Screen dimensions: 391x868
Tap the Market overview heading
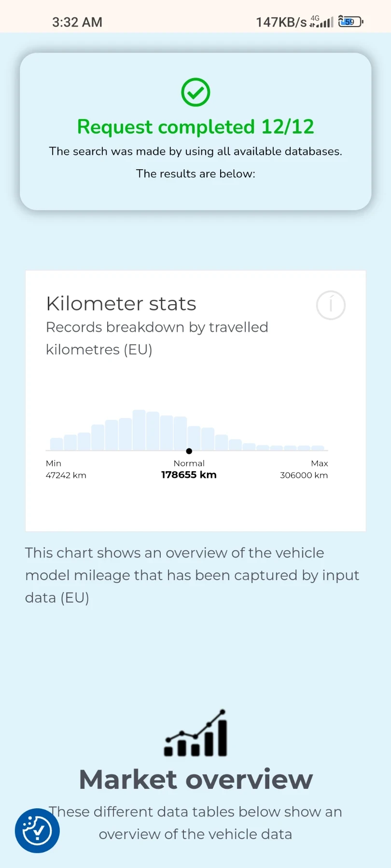196,779
